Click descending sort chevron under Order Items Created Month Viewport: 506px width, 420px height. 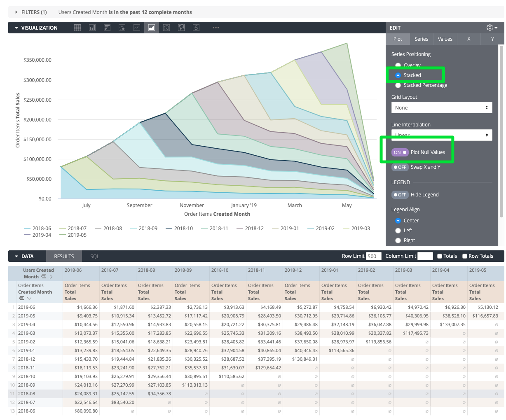[29, 299]
